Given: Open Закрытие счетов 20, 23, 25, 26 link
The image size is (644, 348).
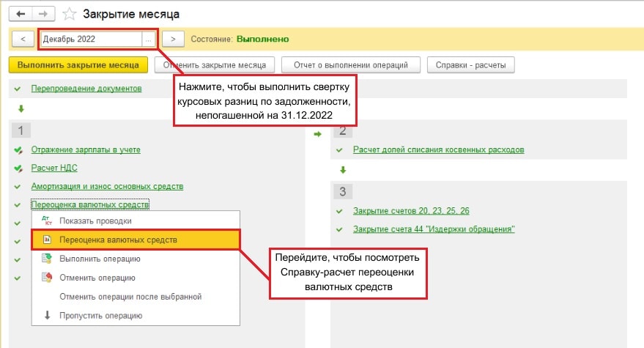Looking at the screenshot, I should pos(411,211).
